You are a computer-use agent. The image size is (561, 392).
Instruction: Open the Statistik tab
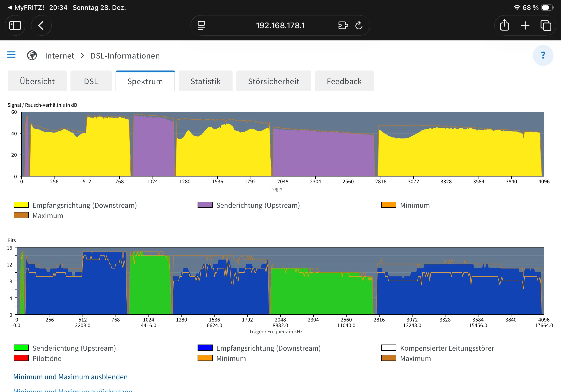coord(205,81)
